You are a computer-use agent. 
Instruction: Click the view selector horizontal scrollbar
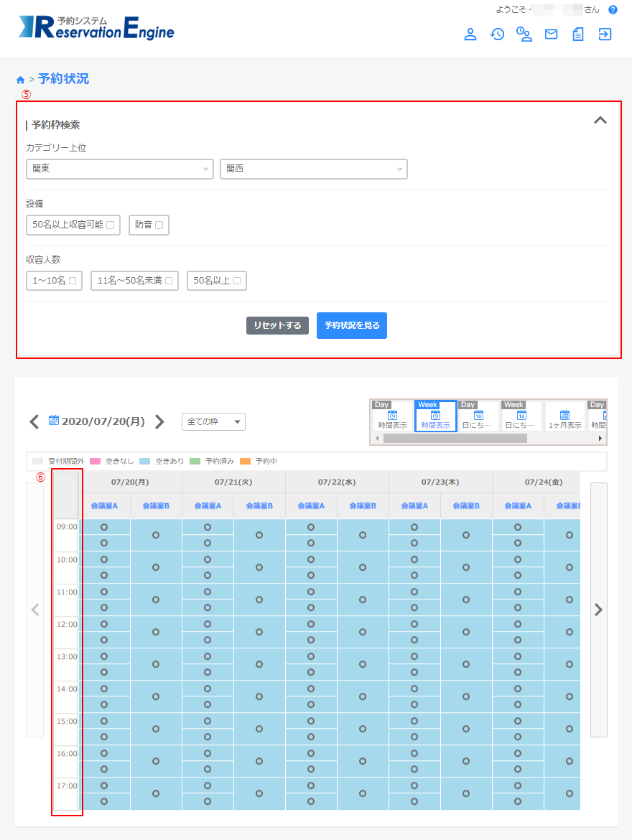(454, 438)
